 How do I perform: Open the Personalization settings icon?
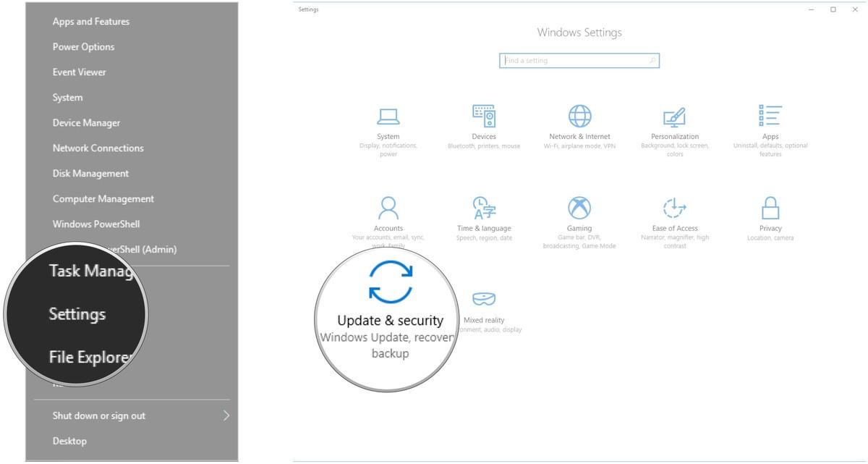pyautogui.click(x=674, y=116)
